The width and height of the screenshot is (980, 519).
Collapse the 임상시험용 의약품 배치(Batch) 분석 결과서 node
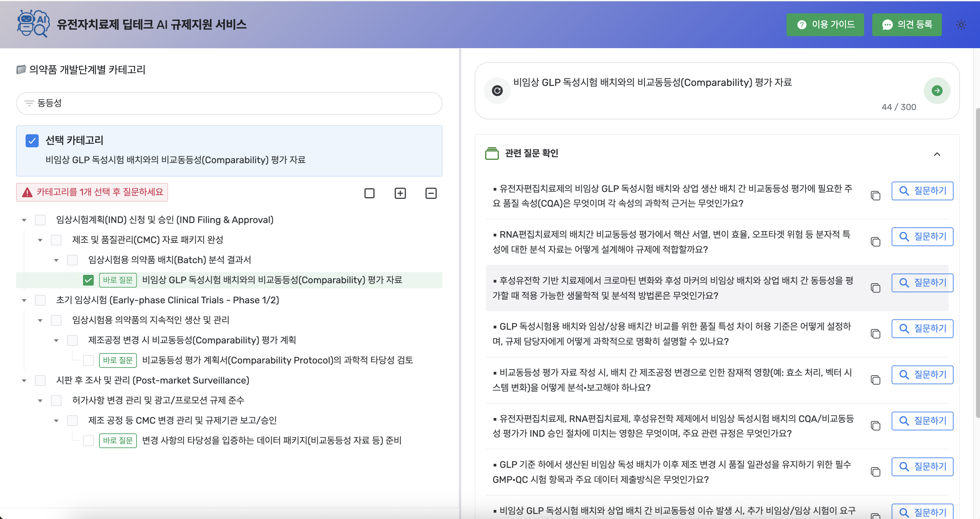click(56, 261)
